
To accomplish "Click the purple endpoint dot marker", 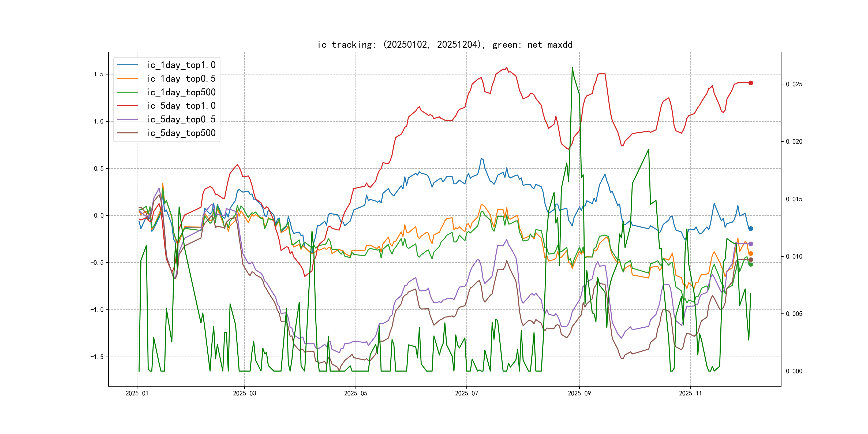I will point(751,244).
